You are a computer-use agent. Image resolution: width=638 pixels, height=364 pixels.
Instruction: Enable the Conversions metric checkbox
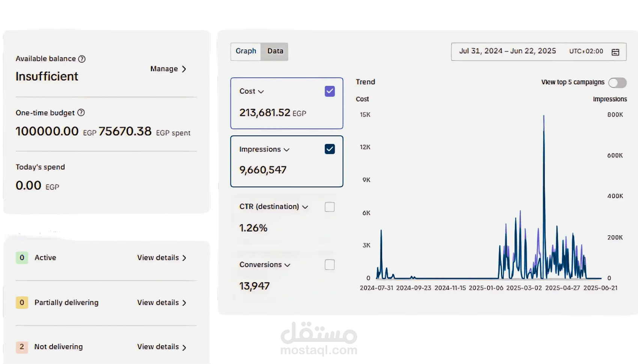[x=330, y=265]
